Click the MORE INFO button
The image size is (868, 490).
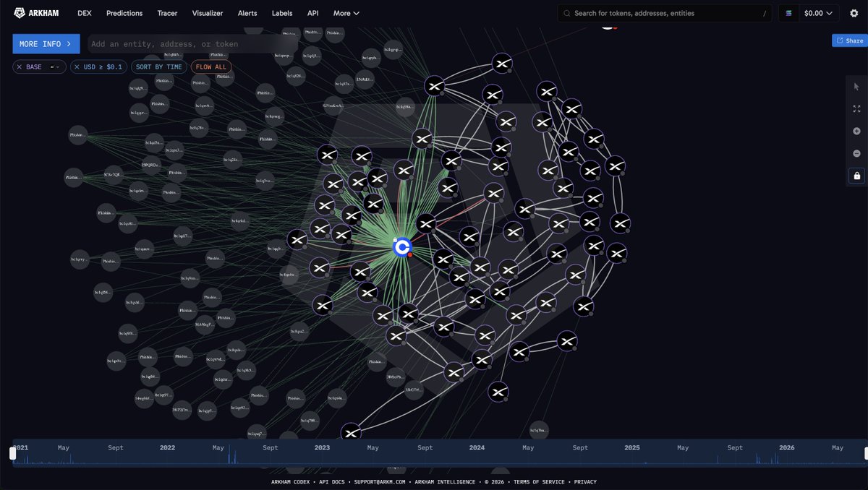(46, 44)
